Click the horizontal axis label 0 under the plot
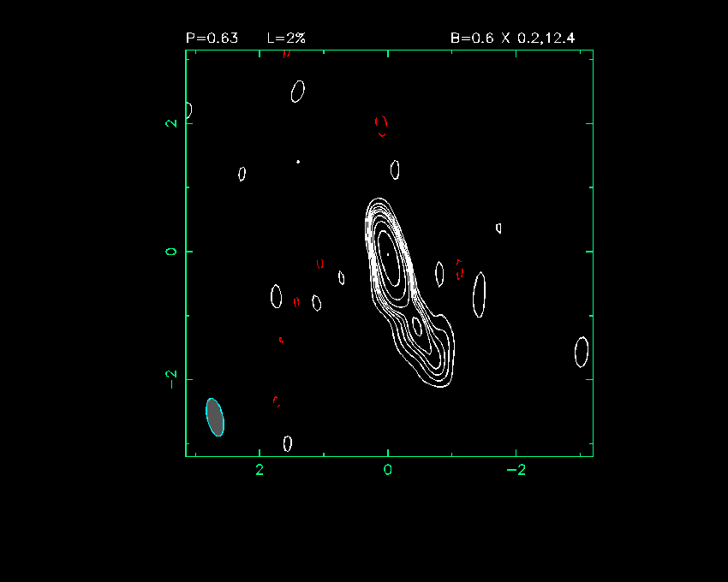 coord(388,470)
